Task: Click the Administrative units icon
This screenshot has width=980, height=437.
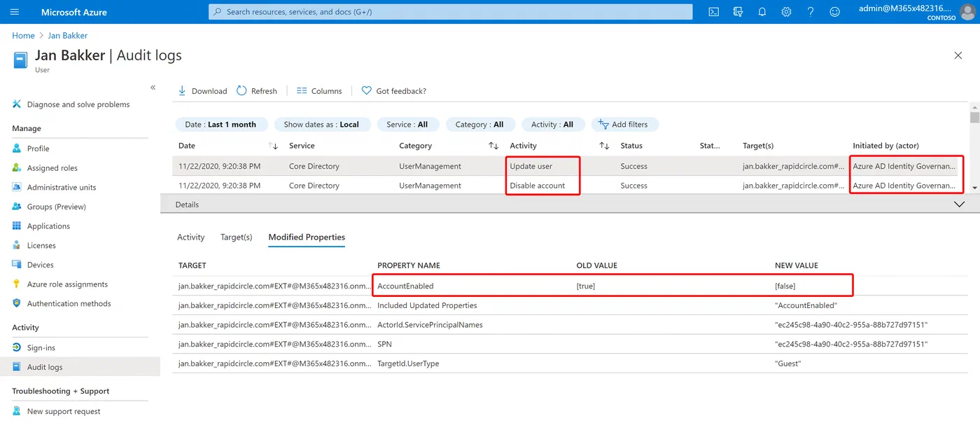Action: tap(17, 187)
